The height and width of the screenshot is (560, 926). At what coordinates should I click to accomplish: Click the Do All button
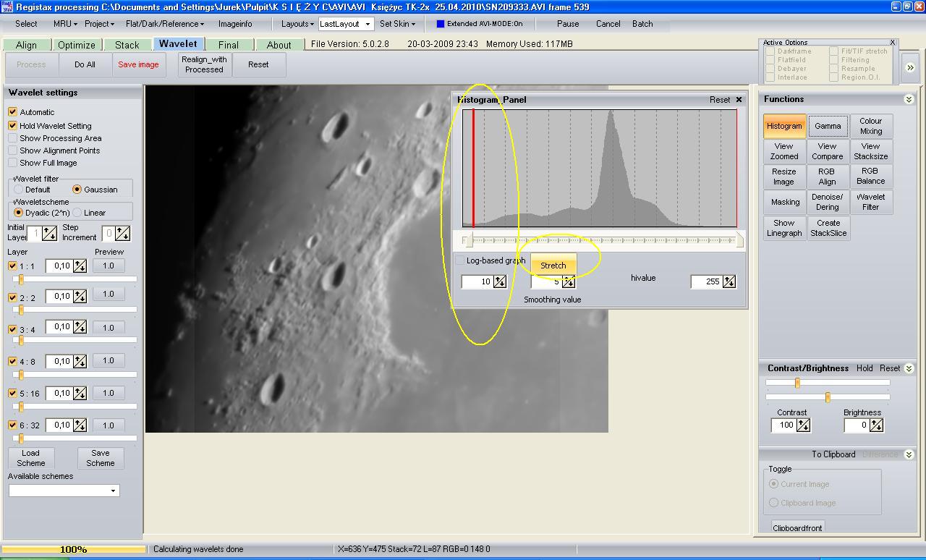point(85,64)
